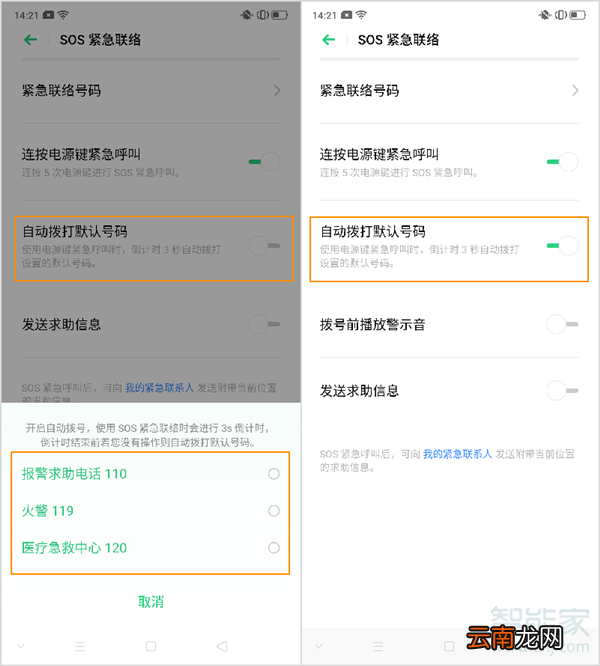
Task: Tap 紧急联络号码 label on right screen
Action: [360, 90]
